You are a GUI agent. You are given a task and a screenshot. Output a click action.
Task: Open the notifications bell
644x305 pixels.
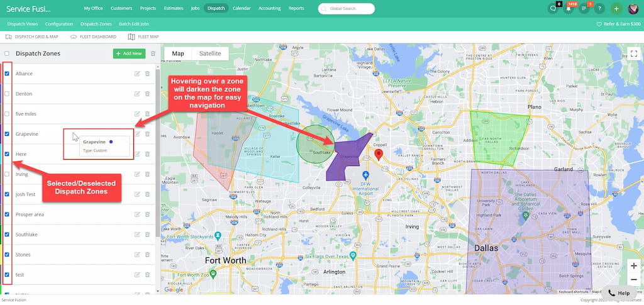pos(569,8)
